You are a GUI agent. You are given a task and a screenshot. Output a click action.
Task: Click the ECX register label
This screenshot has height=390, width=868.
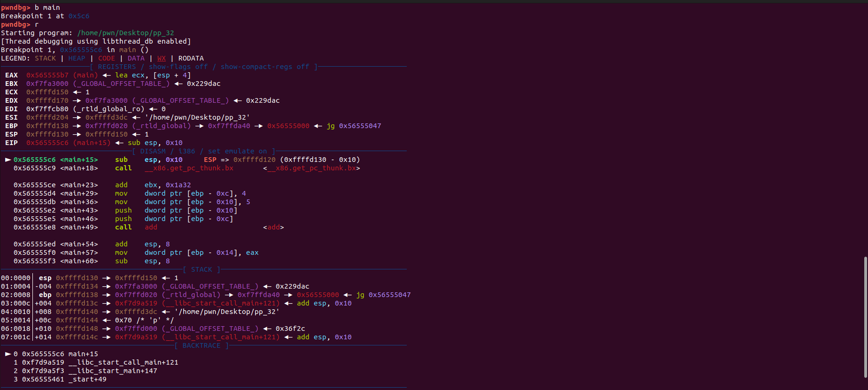click(x=11, y=92)
